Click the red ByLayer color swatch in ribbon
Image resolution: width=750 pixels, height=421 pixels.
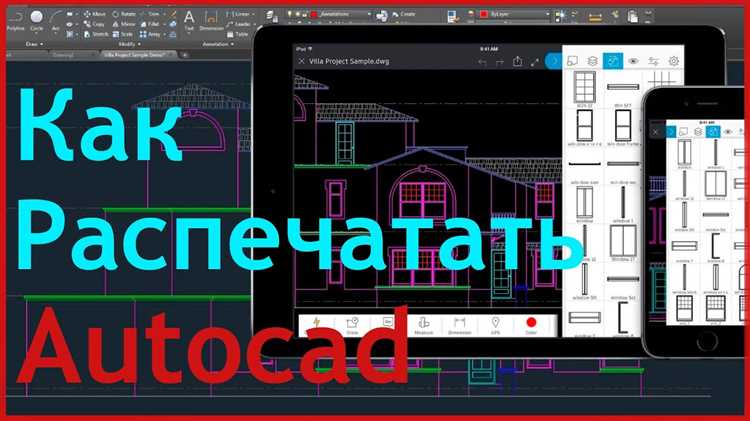point(484,14)
